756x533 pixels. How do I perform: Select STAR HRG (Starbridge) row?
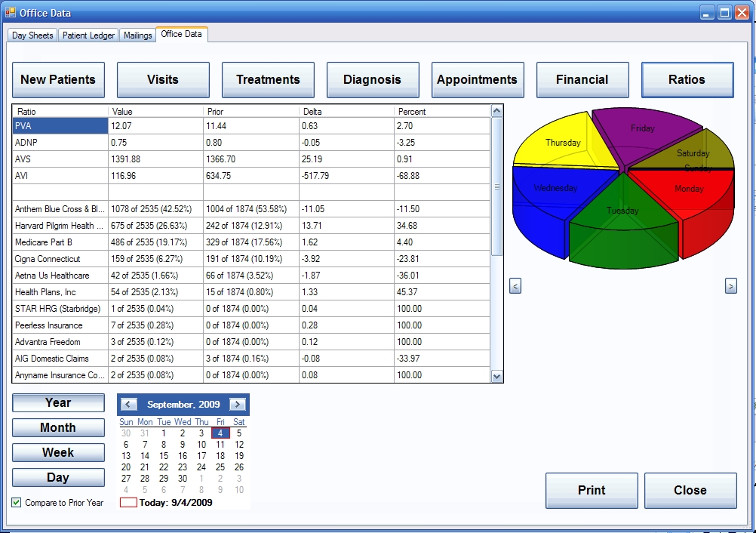tap(251, 309)
